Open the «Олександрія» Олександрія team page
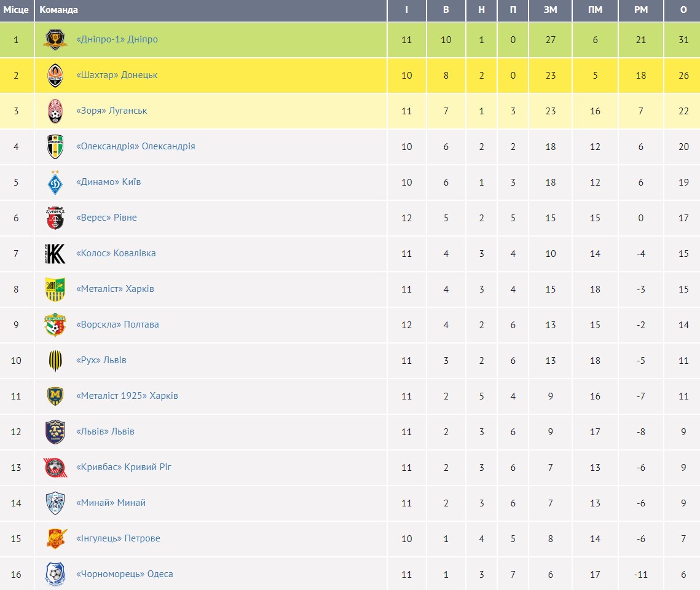 (135, 146)
